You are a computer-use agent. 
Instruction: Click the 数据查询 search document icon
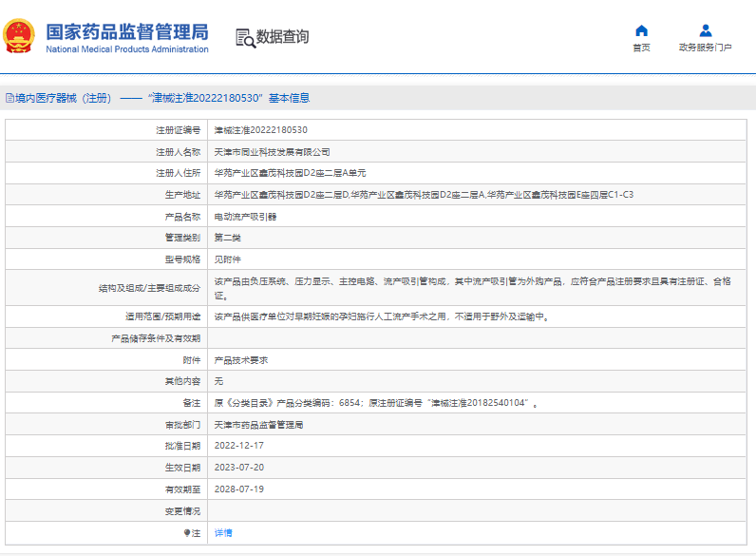click(x=245, y=37)
